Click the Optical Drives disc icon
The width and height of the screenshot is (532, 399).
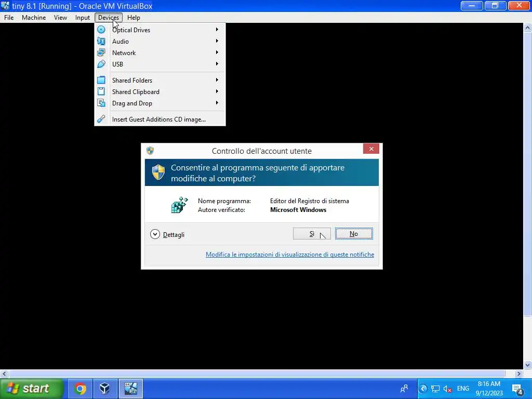pyautogui.click(x=101, y=30)
